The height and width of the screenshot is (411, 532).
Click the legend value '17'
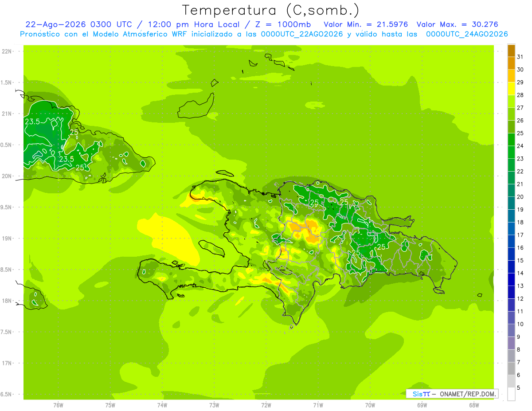point(520,235)
